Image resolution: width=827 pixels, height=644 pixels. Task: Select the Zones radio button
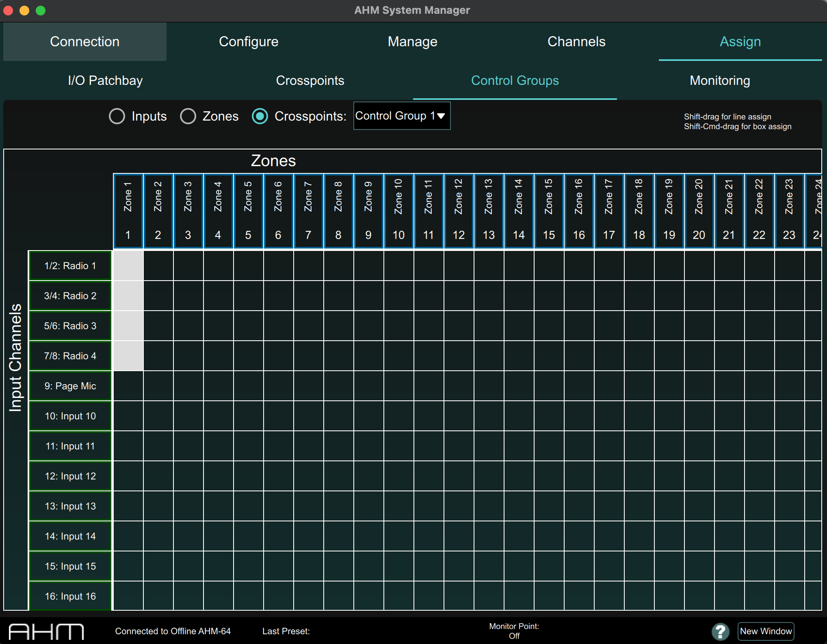188,116
